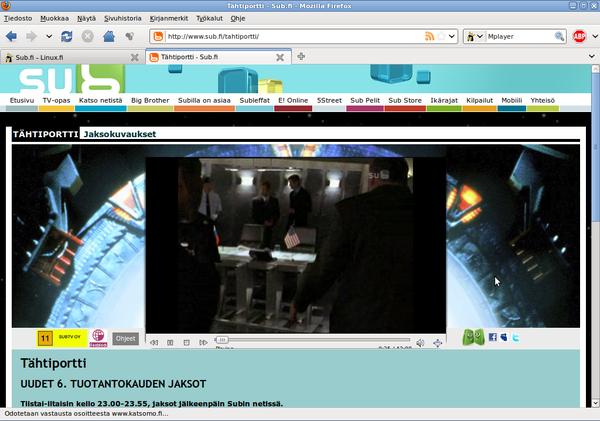Mute the video player volume
This screenshot has width=600, height=421.
(x=420, y=343)
